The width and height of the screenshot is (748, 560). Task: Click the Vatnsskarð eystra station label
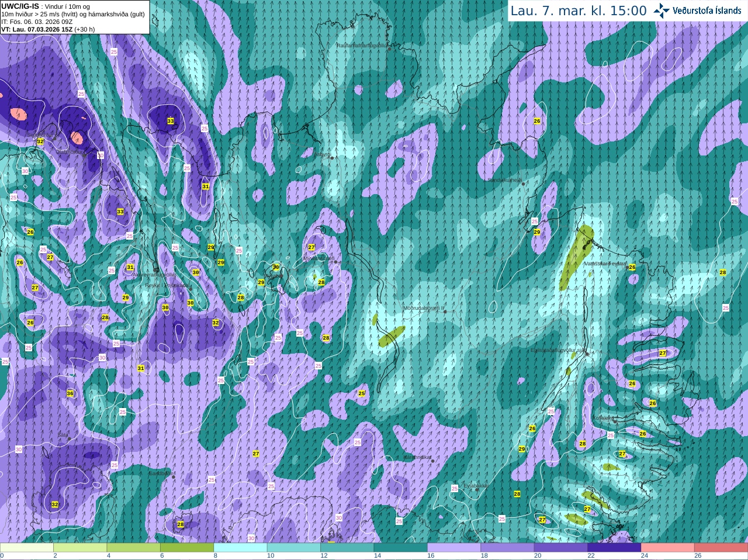coord(605,264)
